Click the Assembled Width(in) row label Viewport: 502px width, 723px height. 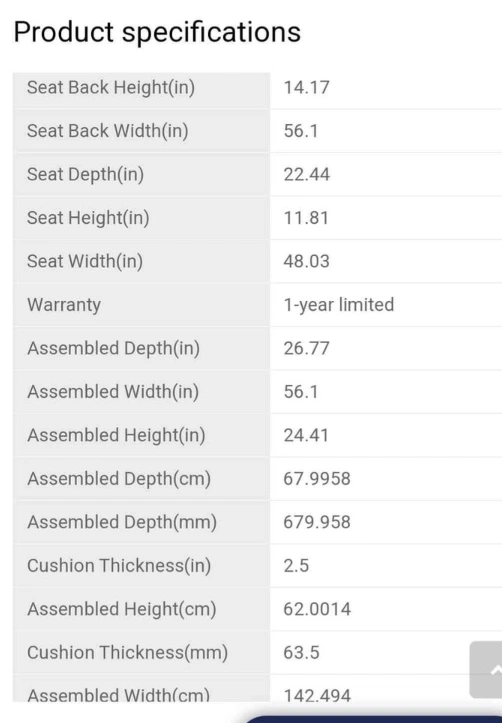coord(113,392)
